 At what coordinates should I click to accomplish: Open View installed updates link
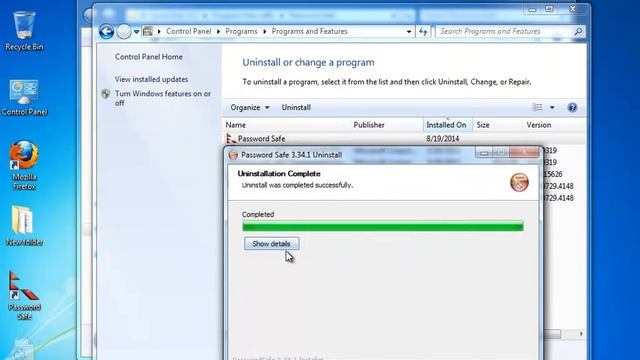tap(151, 79)
